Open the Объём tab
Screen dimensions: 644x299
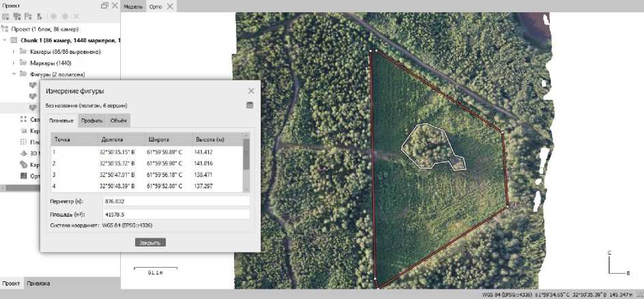118,121
